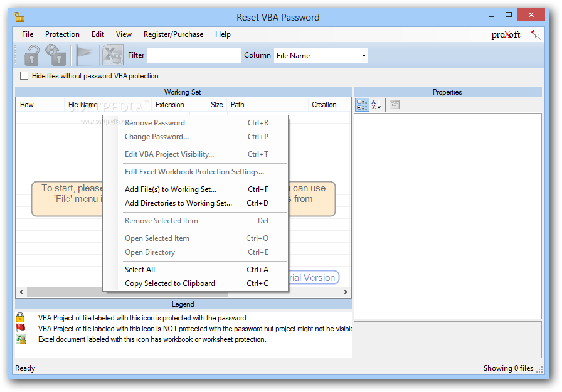Open the Help menu

click(x=223, y=34)
